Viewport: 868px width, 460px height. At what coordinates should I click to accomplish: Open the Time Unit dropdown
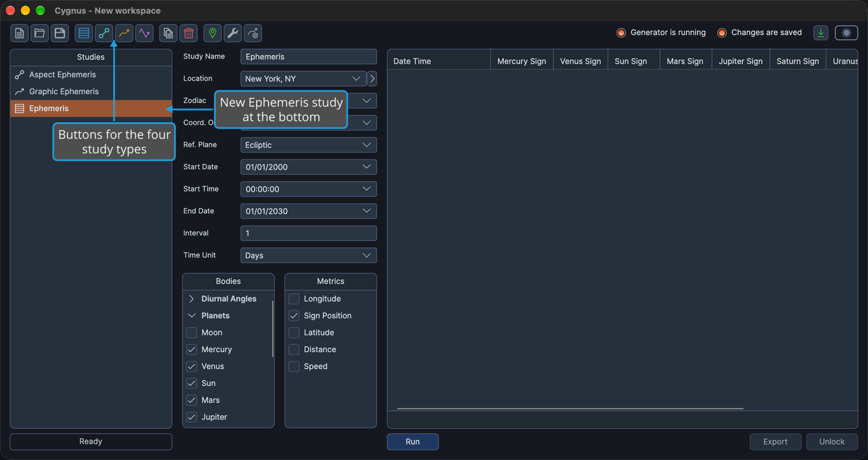click(x=309, y=255)
